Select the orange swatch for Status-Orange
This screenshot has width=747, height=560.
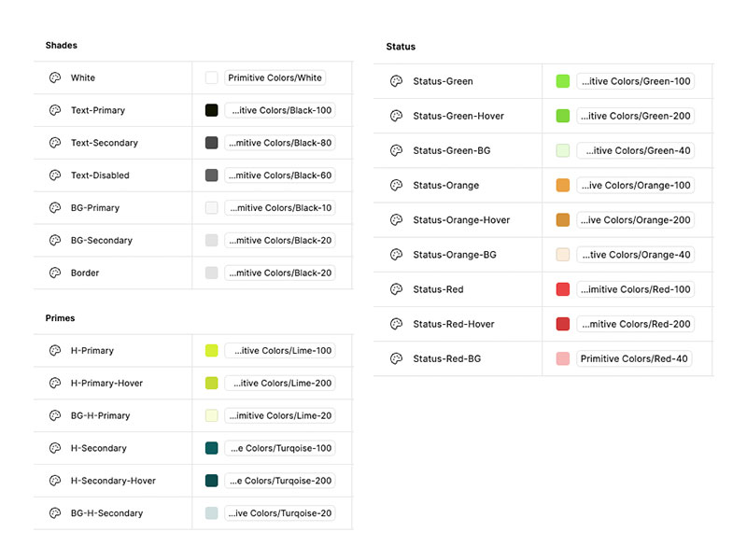(563, 186)
